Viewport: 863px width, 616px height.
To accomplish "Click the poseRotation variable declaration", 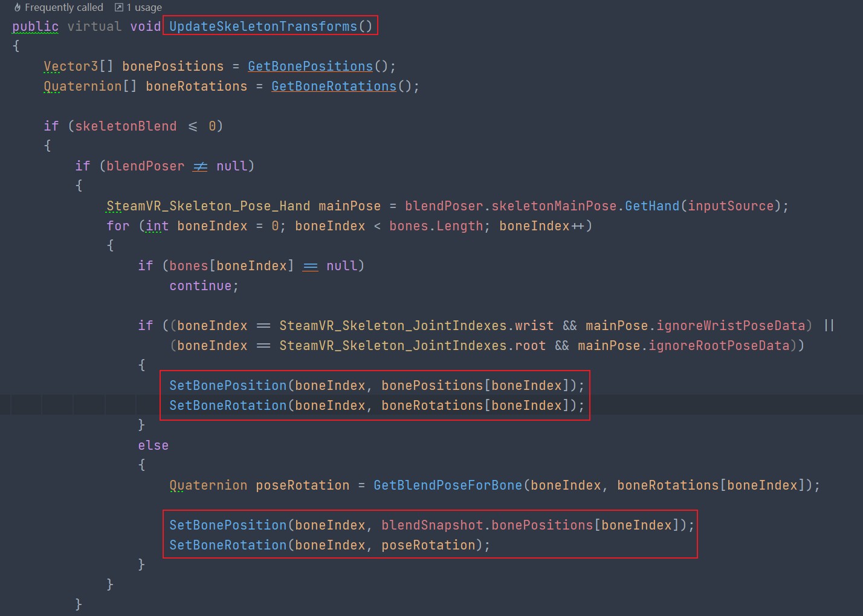I will (x=303, y=485).
